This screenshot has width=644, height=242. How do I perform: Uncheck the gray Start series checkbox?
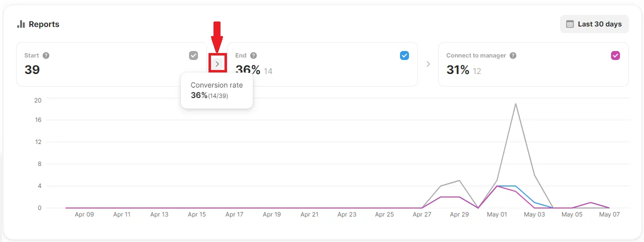[193, 55]
